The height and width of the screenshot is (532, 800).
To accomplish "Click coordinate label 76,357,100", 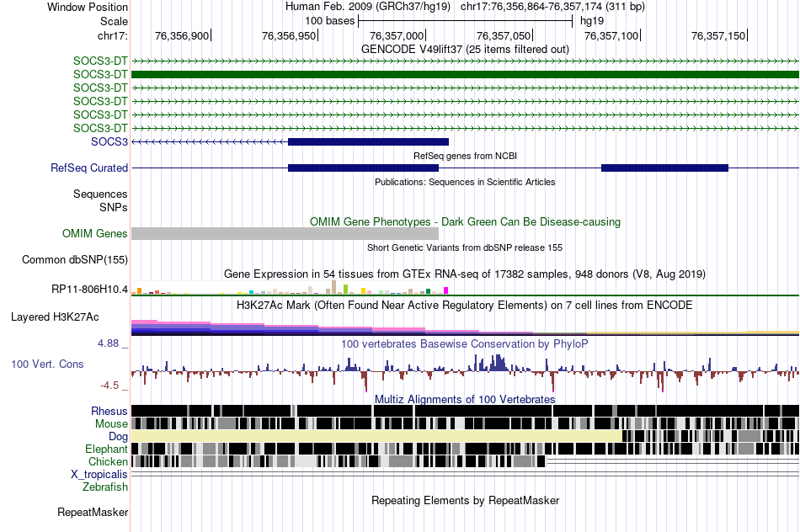I will 611,35.
